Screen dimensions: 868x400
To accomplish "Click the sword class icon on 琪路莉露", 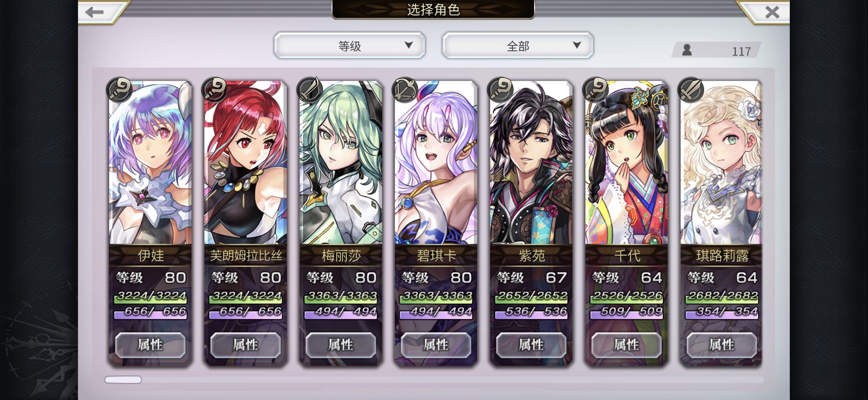I will coord(691,90).
